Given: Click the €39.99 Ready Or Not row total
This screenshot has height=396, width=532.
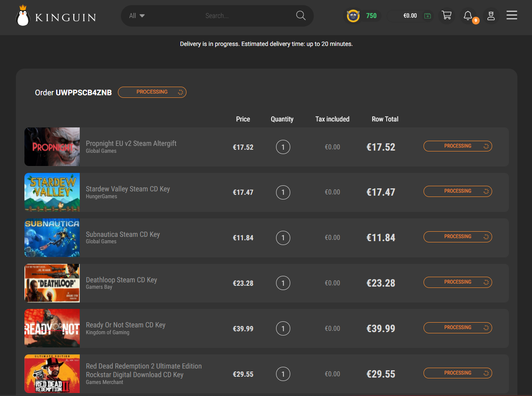Looking at the screenshot, I should [x=381, y=329].
